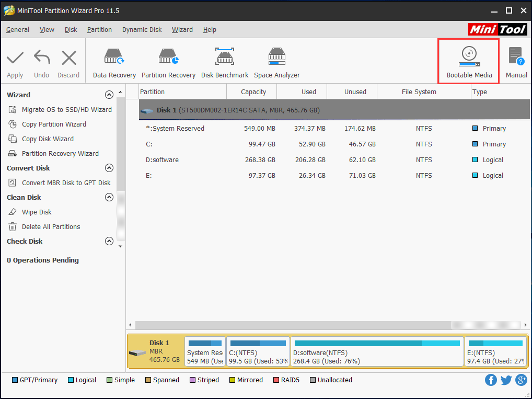Sort by Capacity column header
Image resolution: width=532 pixels, height=399 pixels.
(x=252, y=92)
